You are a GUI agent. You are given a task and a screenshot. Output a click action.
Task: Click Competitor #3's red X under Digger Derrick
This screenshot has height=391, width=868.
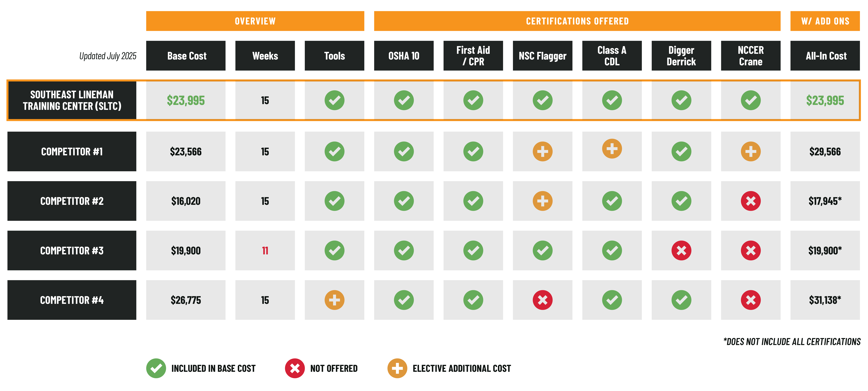[681, 251]
